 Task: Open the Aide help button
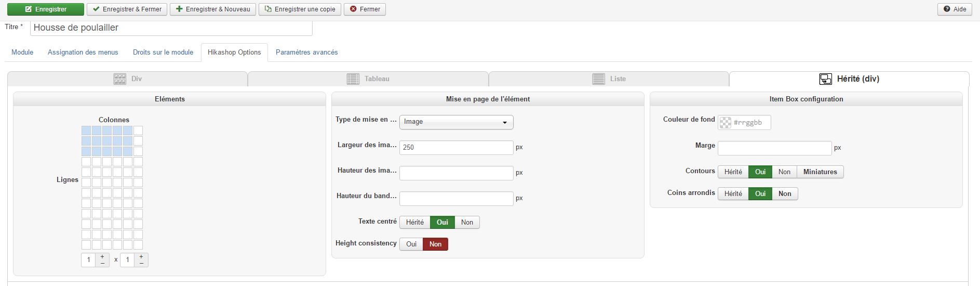tap(955, 9)
